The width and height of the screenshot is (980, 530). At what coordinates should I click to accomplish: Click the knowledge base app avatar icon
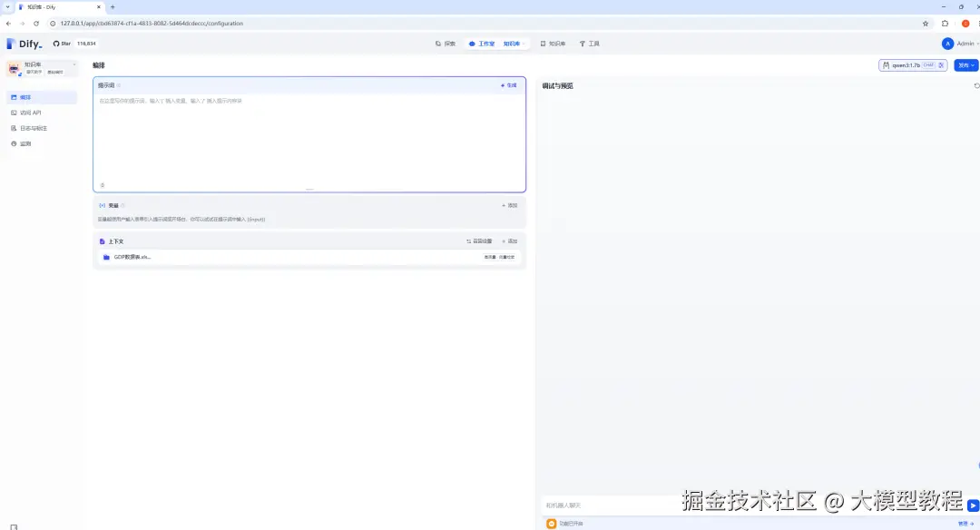(x=14, y=68)
